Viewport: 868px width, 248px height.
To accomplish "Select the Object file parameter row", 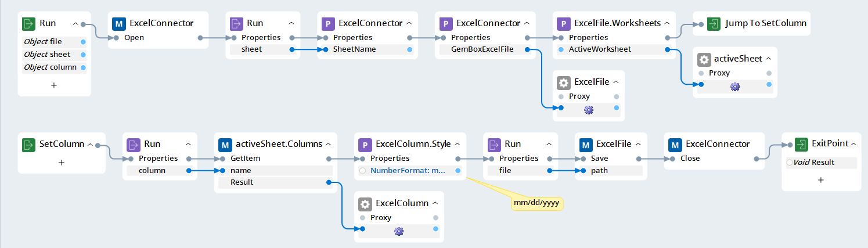I will tap(55, 42).
